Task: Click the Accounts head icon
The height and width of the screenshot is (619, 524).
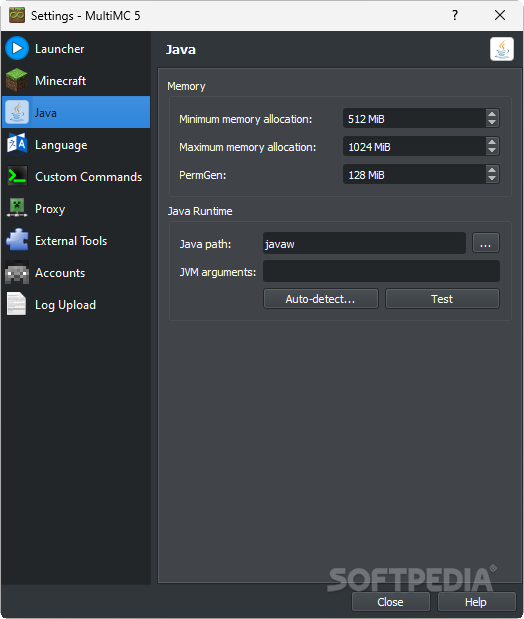Action: click(x=17, y=272)
